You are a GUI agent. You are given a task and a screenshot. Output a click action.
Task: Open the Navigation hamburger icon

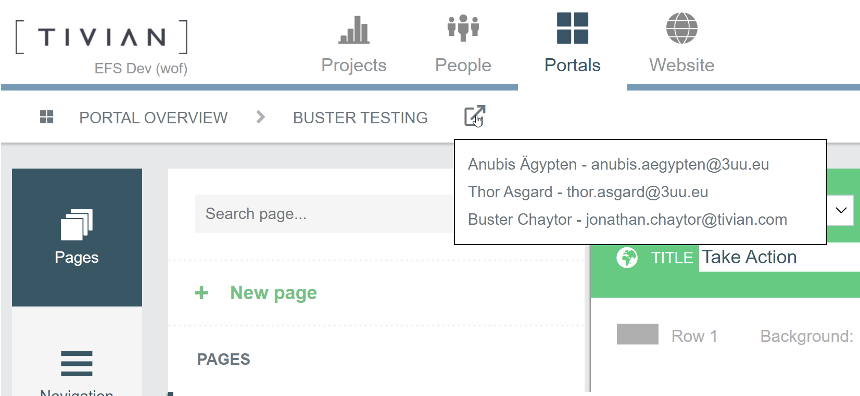[77, 363]
